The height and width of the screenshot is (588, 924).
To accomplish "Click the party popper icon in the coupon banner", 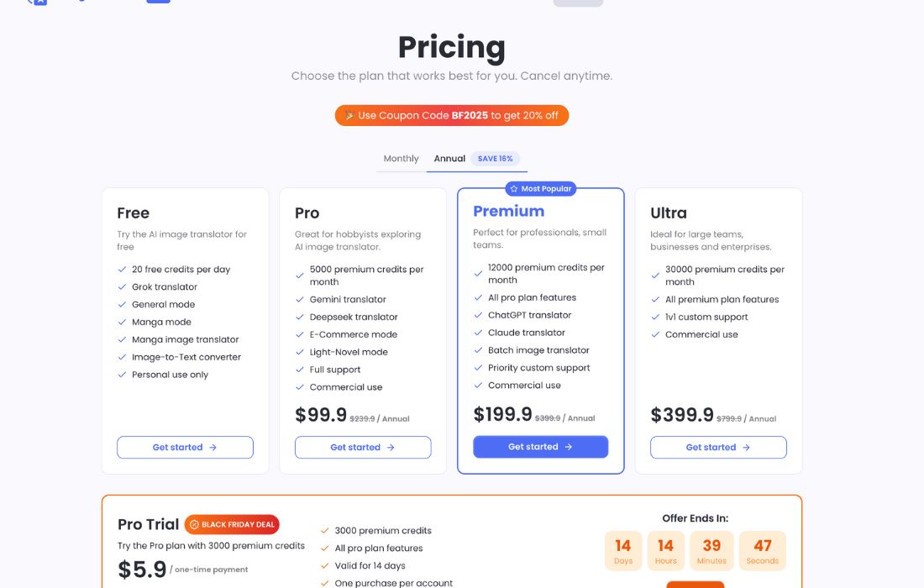I will [349, 116].
